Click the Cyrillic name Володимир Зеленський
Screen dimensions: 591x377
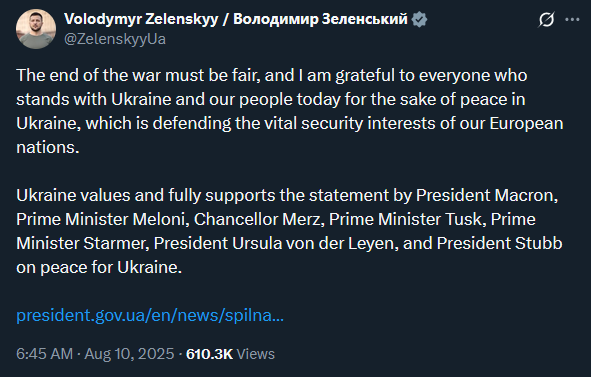pos(320,19)
